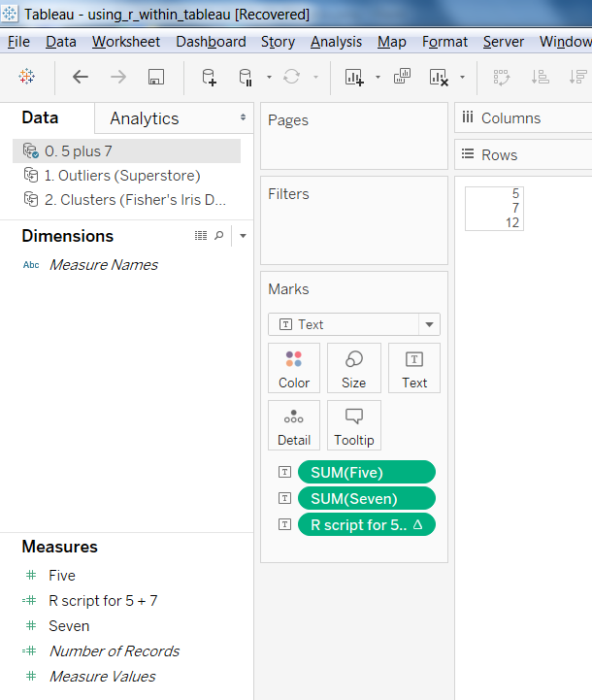Click text-type icon left of SUM(Five) pill
The width and height of the screenshot is (592, 700).
[284, 472]
